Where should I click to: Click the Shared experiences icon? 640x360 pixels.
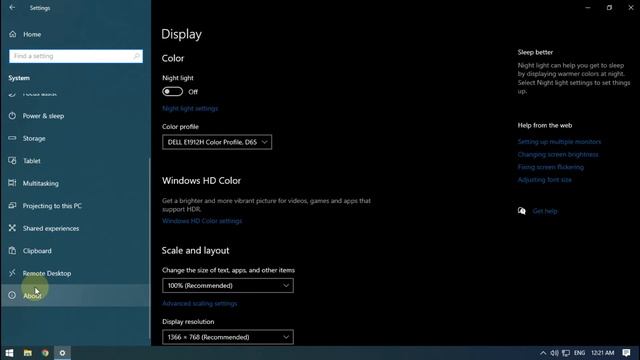pyautogui.click(x=12, y=228)
